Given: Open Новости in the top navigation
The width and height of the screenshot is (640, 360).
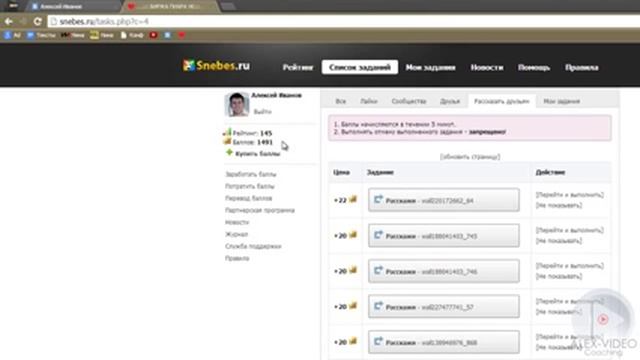Looking at the screenshot, I should click(x=487, y=67).
